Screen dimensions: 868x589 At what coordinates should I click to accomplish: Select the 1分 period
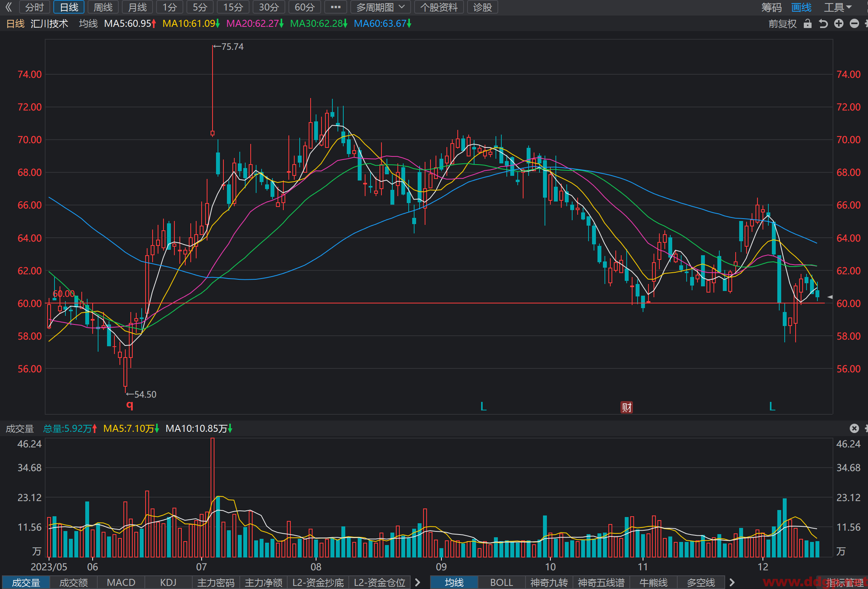(x=170, y=7)
